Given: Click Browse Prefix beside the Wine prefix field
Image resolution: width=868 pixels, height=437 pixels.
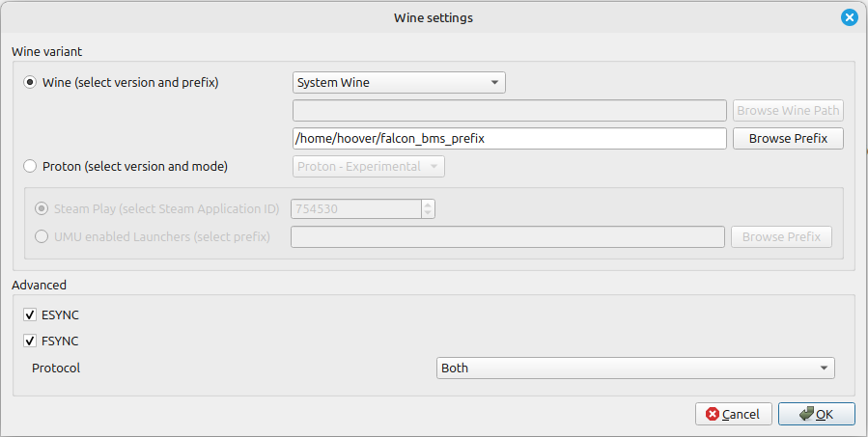Looking at the screenshot, I should pyautogui.click(x=788, y=138).
